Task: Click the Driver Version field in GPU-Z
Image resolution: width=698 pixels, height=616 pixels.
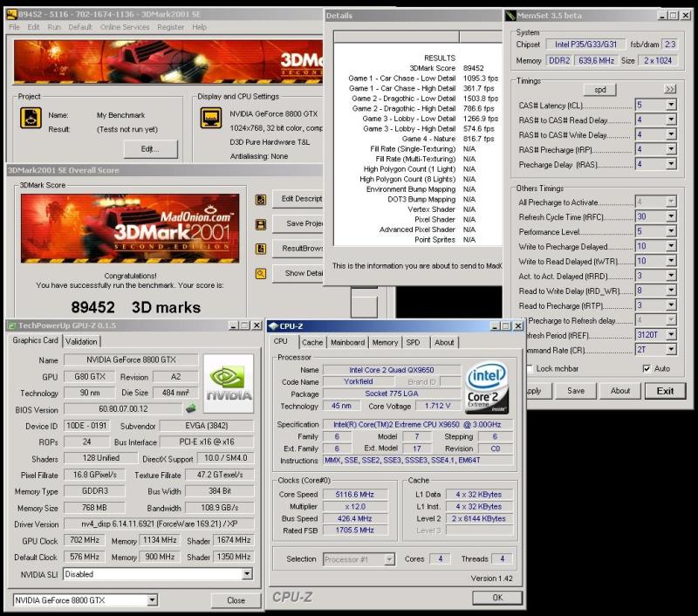Action: pos(159,524)
